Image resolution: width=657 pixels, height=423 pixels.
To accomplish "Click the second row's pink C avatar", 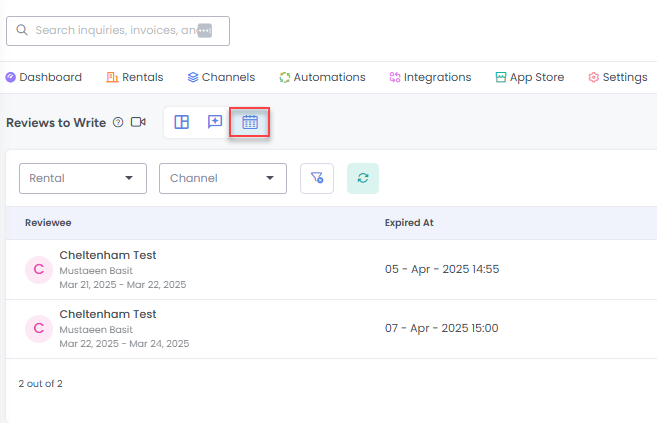I will click(39, 328).
